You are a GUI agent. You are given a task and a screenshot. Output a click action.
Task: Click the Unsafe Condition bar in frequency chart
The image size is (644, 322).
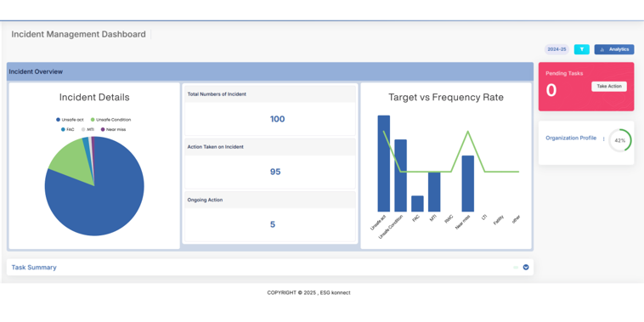(x=400, y=176)
